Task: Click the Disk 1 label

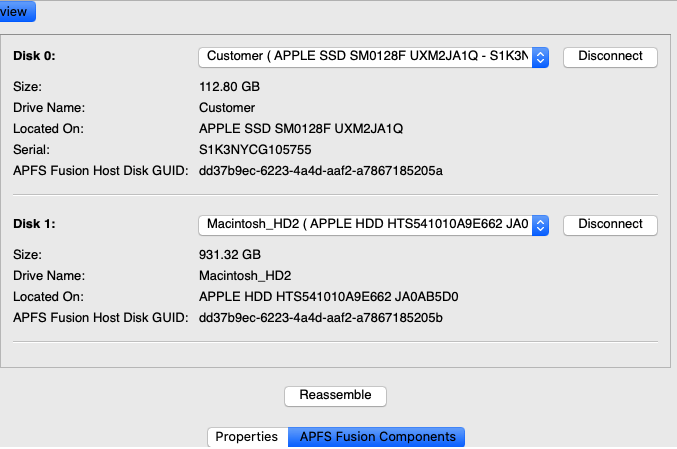Action: [x=34, y=224]
